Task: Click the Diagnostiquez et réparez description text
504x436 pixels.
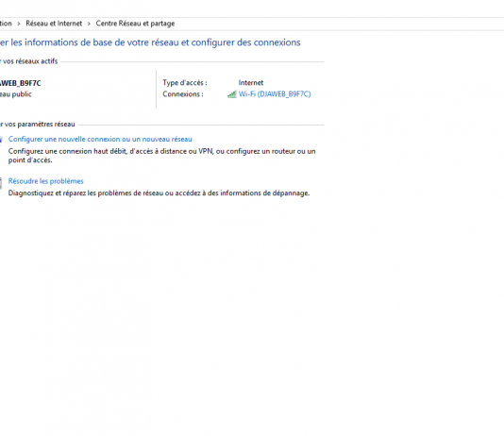Action: (159, 193)
